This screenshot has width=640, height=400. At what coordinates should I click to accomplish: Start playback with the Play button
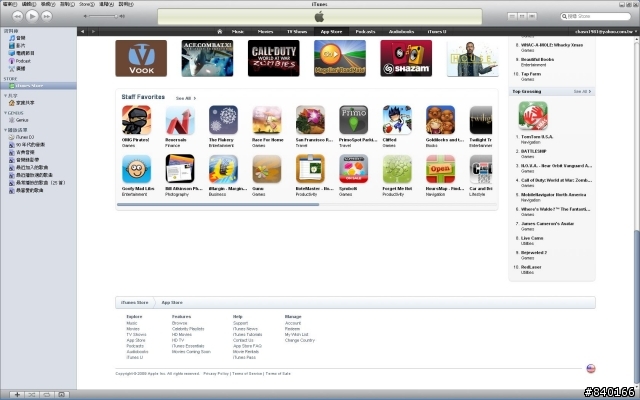coord(32,16)
